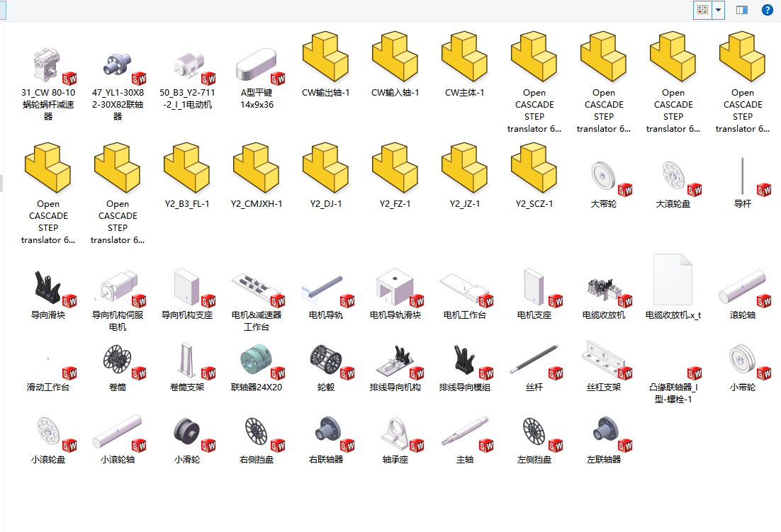Viewport: 781px width, 532px height.
Task: Select the 联轴器24X20 part file
Action: point(257,361)
